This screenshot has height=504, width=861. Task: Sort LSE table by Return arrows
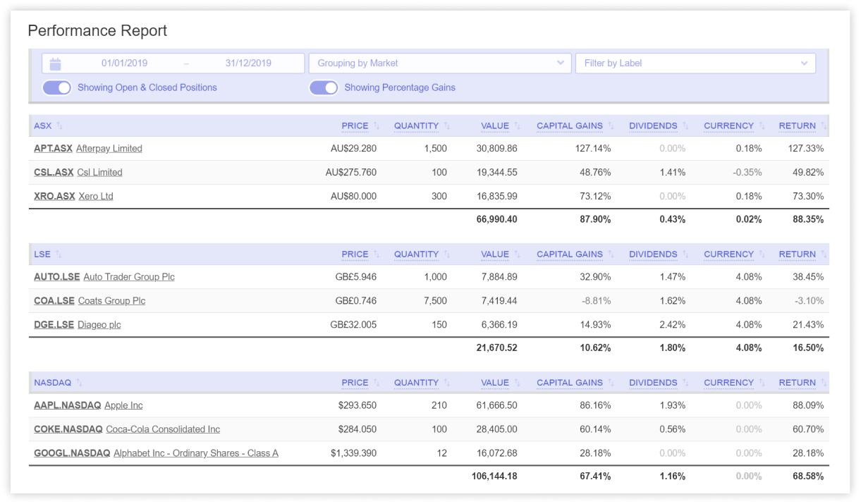pyautogui.click(x=824, y=254)
